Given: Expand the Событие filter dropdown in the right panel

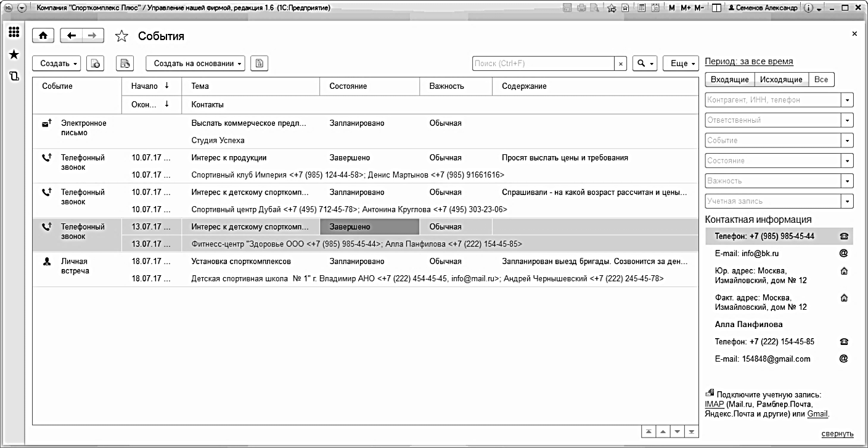Looking at the screenshot, I should pyautogui.click(x=848, y=141).
